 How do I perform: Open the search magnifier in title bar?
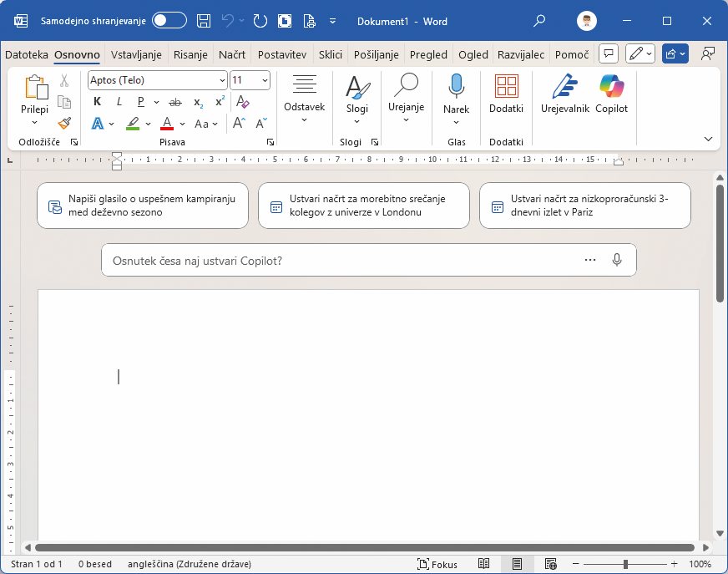click(x=539, y=21)
